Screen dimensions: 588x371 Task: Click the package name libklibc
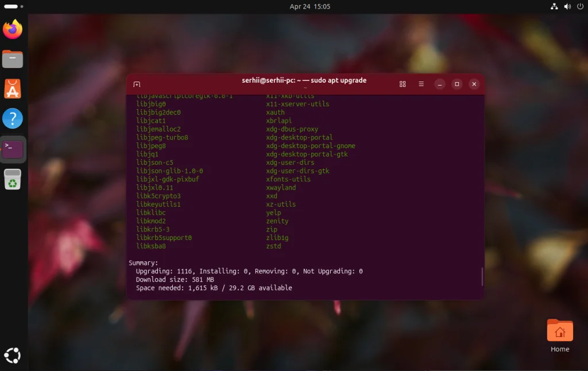(151, 212)
